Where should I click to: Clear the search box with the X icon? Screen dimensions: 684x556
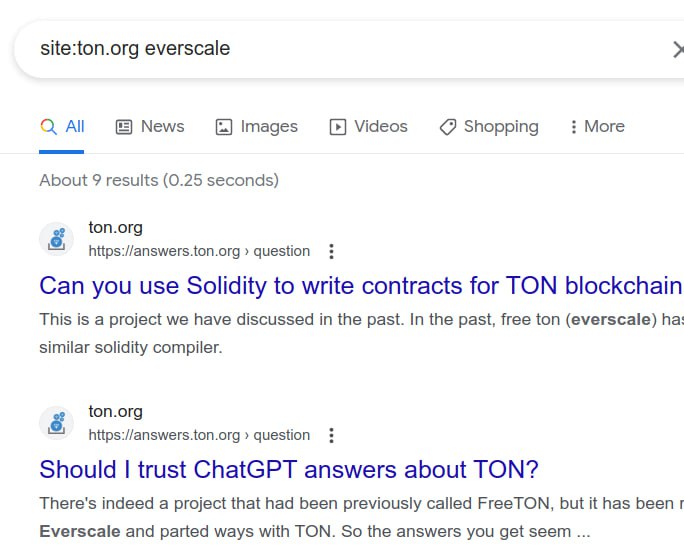click(677, 50)
